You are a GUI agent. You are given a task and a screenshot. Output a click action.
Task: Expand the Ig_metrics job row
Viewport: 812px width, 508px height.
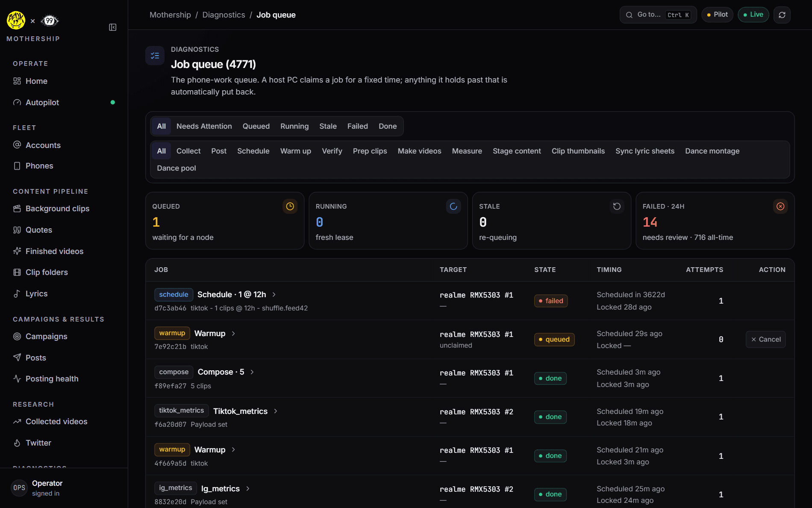(248, 488)
